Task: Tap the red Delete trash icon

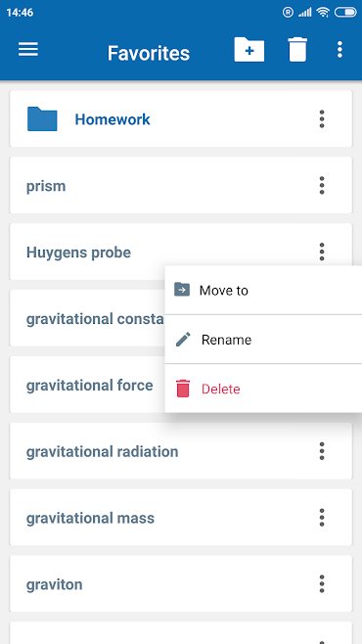Action: (x=183, y=389)
